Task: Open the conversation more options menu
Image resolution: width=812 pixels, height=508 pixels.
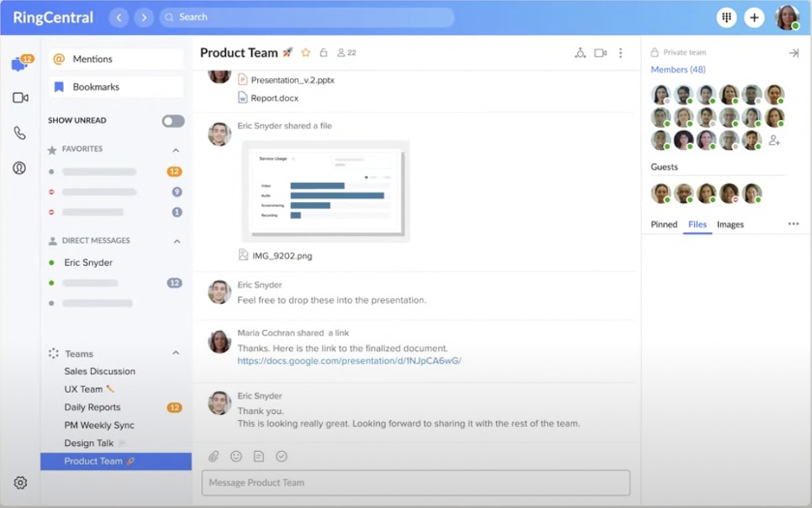Action: (621, 53)
